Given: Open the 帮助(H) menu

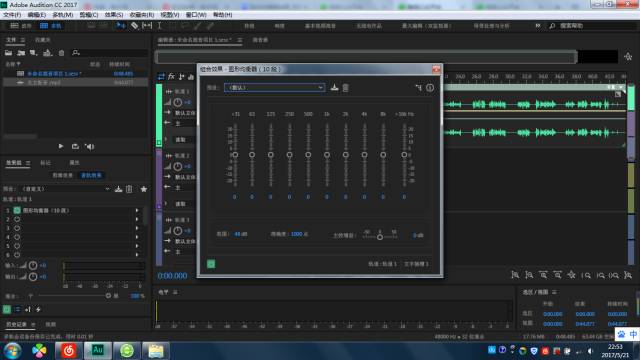Looking at the screenshot, I should coord(222,15).
